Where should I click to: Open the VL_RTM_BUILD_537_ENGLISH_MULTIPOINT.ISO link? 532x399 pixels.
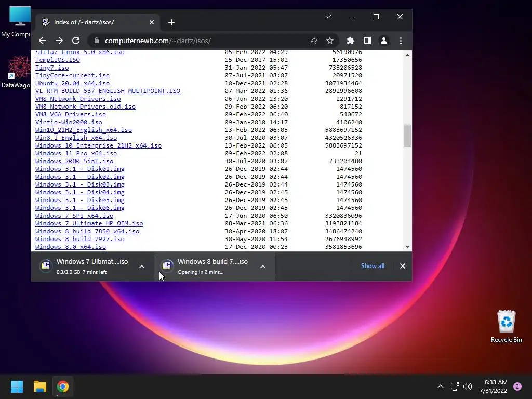click(108, 91)
